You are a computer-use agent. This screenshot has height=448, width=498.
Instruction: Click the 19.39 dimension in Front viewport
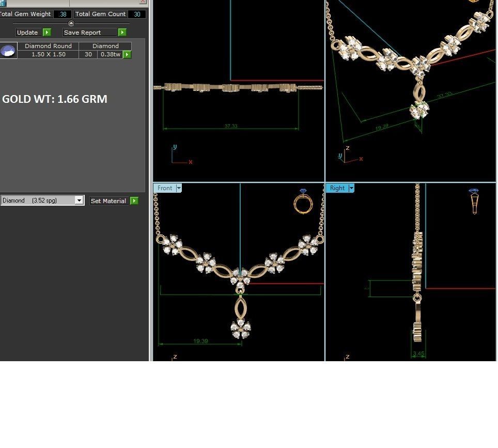(200, 341)
